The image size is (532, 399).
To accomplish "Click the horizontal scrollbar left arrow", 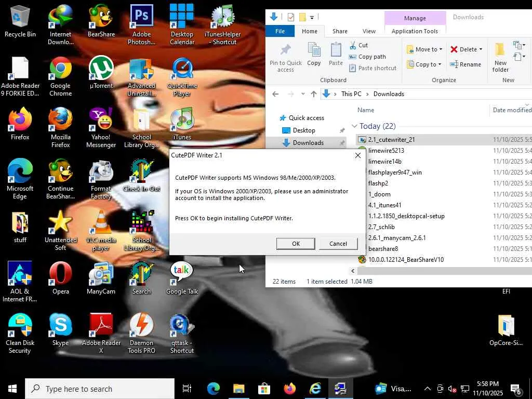I will coord(353,271).
